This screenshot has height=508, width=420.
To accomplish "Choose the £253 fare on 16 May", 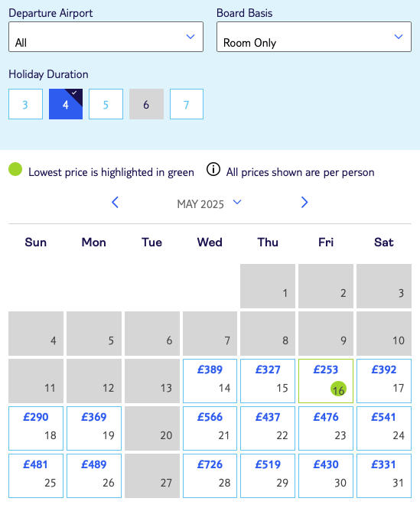I will click(326, 381).
